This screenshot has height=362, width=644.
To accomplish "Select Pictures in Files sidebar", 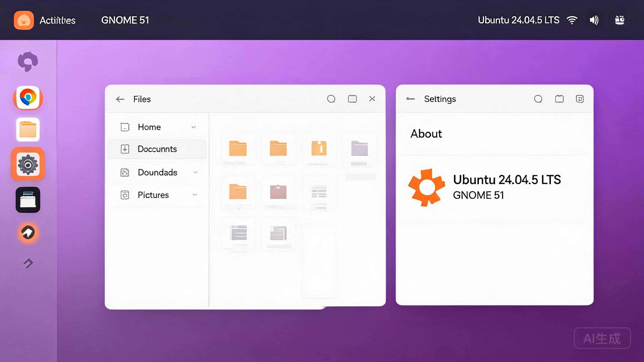I will click(x=157, y=195).
